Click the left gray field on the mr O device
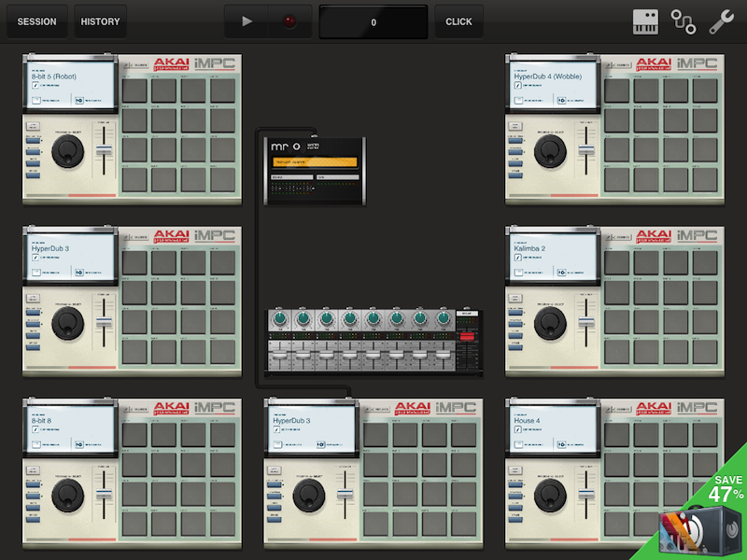 (291, 177)
